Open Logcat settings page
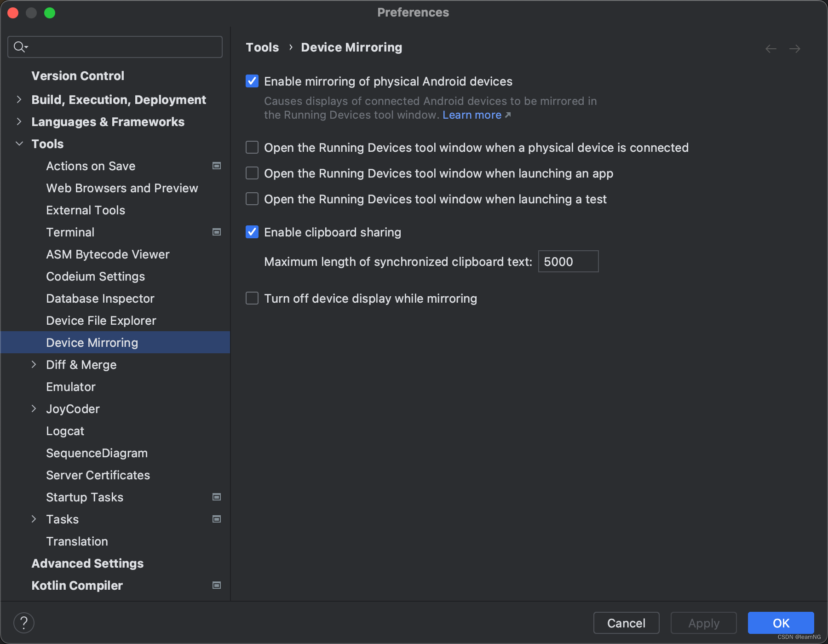The width and height of the screenshot is (828, 644). [x=65, y=431]
